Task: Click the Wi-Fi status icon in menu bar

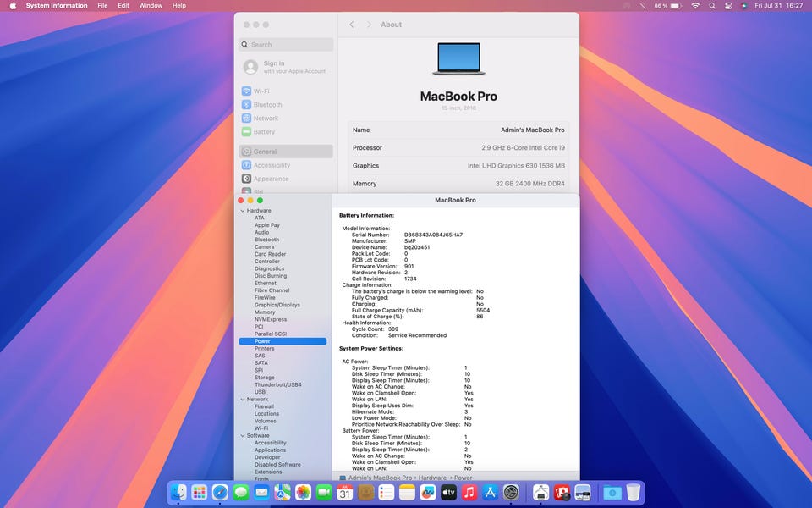Action: click(695, 6)
